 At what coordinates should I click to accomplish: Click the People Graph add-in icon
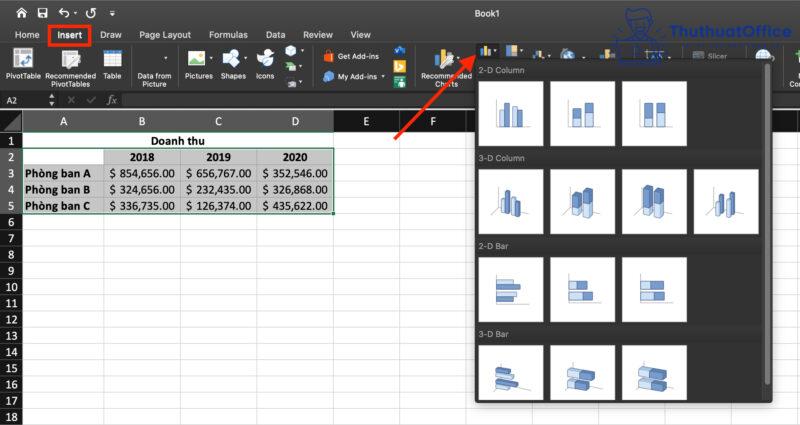(400, 82)
